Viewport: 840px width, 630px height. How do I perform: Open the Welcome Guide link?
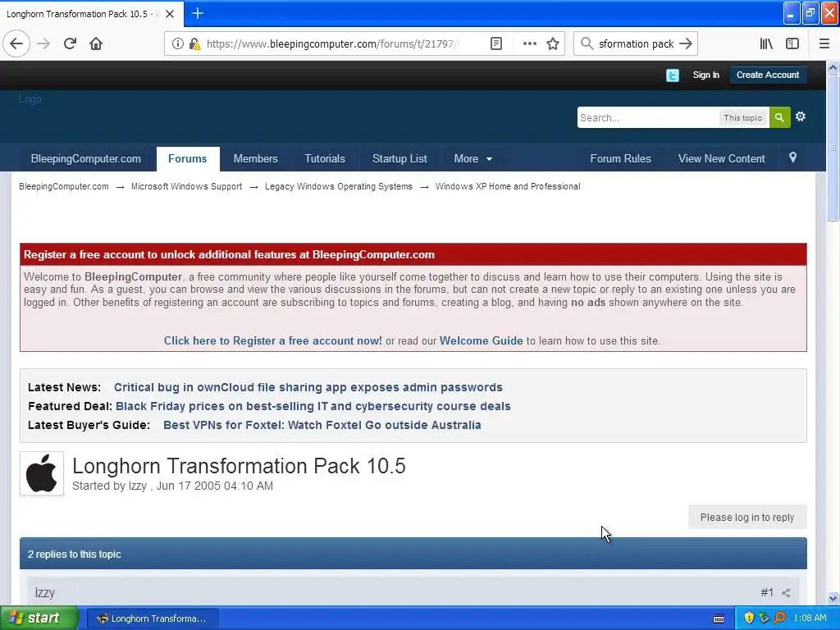click(481, 340)
